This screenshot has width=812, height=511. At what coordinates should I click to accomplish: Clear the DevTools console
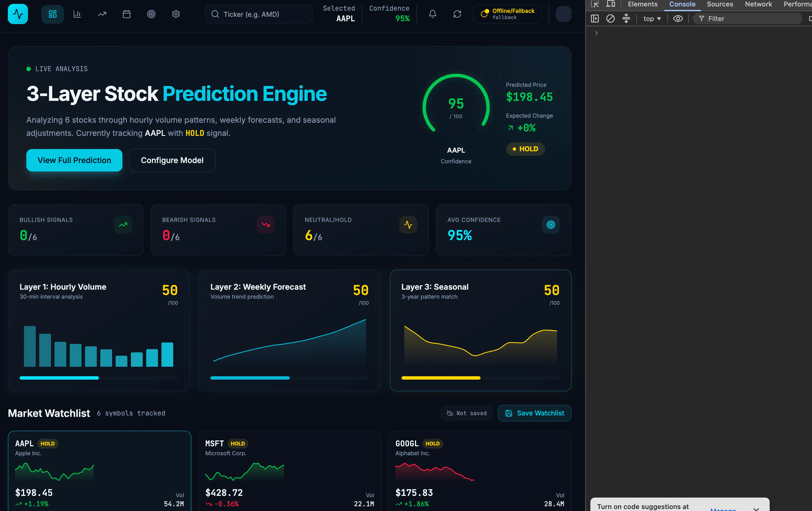[611, 18]
